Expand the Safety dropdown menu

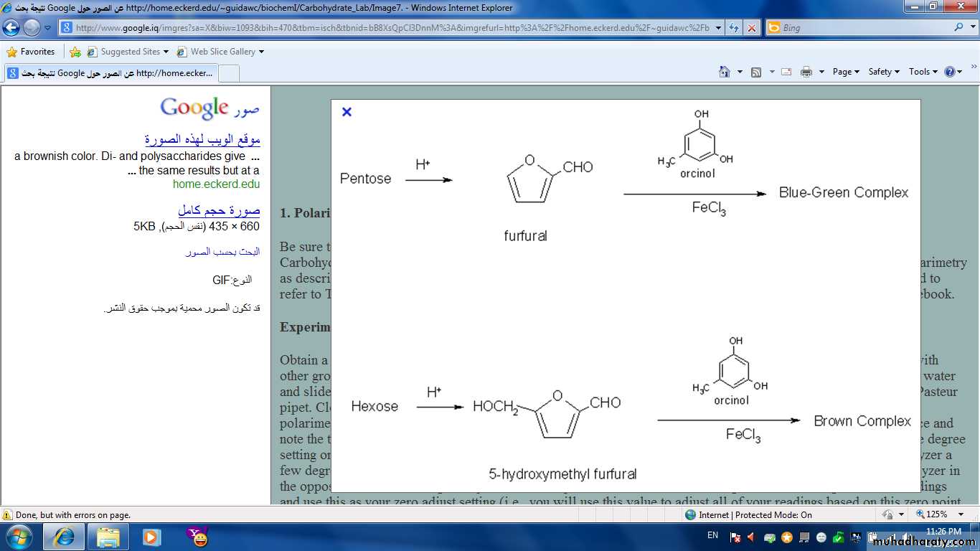[x=883, y=72]
